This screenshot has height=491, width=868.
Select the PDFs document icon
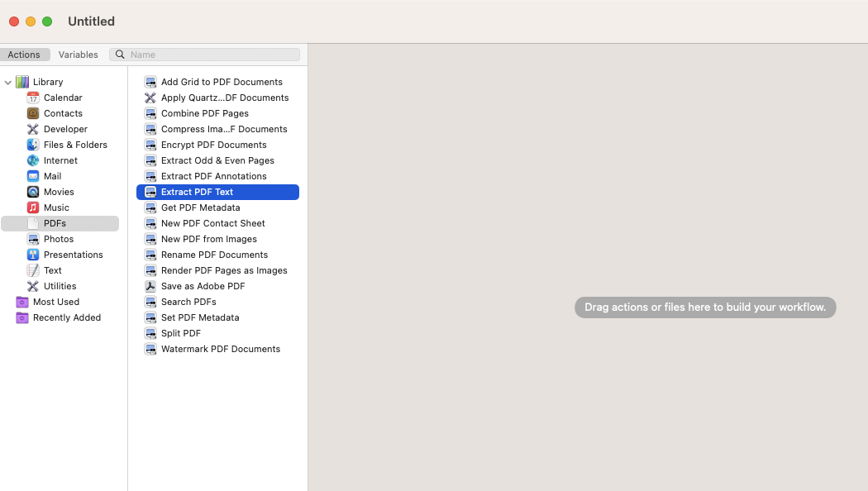coord(33,223)
